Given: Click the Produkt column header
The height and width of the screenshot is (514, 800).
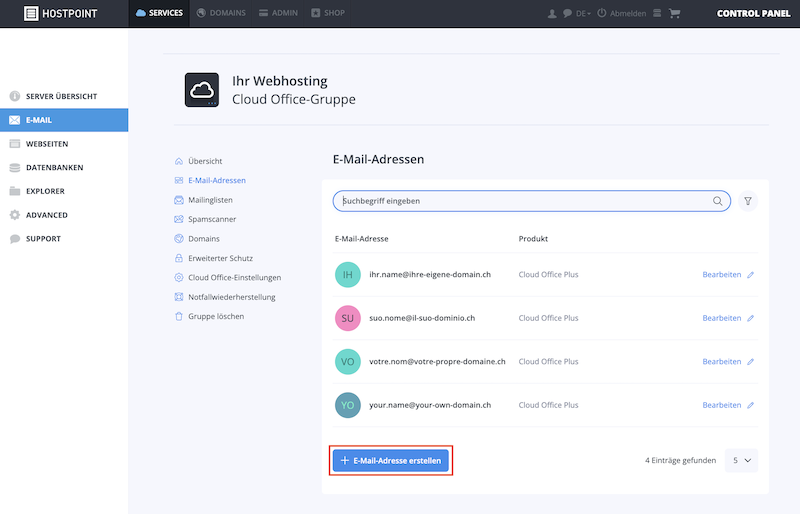Looking at the screenshot, I should (533, 238).
